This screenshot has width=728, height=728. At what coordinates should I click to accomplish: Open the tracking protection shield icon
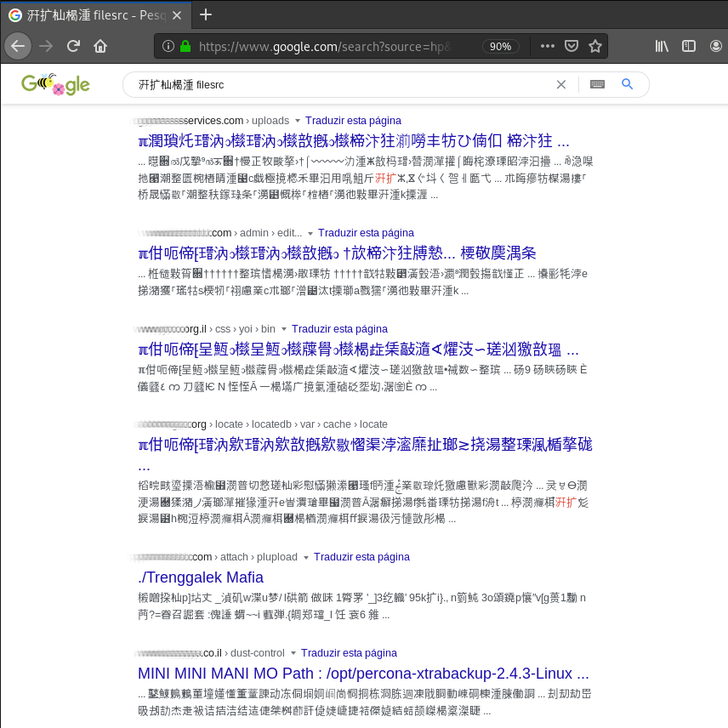pos(168,46)
